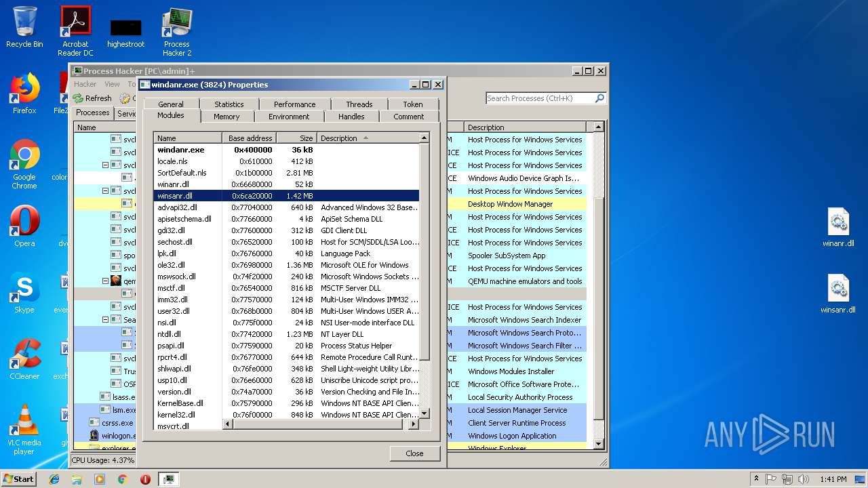Screen dimensions: 868x488
Task: Open Chrome from the taskbar
Action: (122, 479)
